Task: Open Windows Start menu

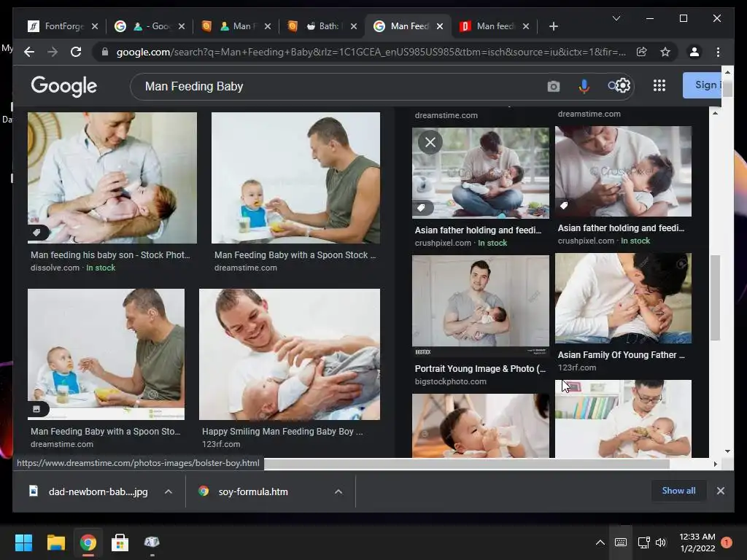Action: pyautogui.click(x=23, y=542)
